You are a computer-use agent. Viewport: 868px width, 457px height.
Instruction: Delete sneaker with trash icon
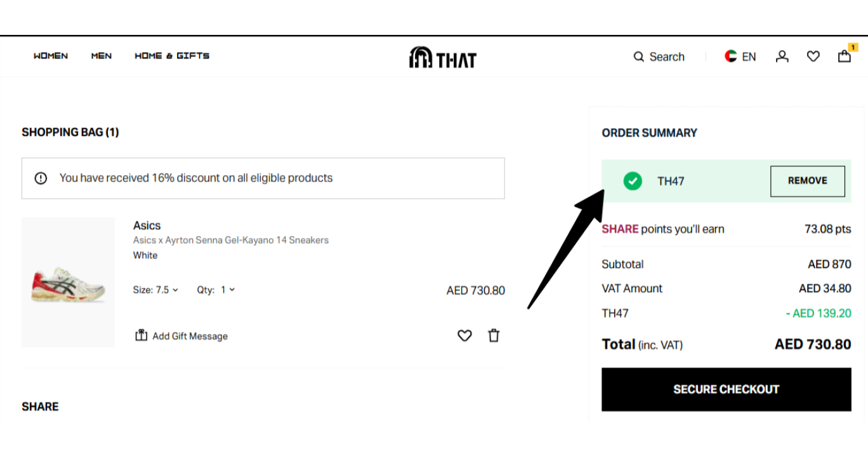pos(494,336)
